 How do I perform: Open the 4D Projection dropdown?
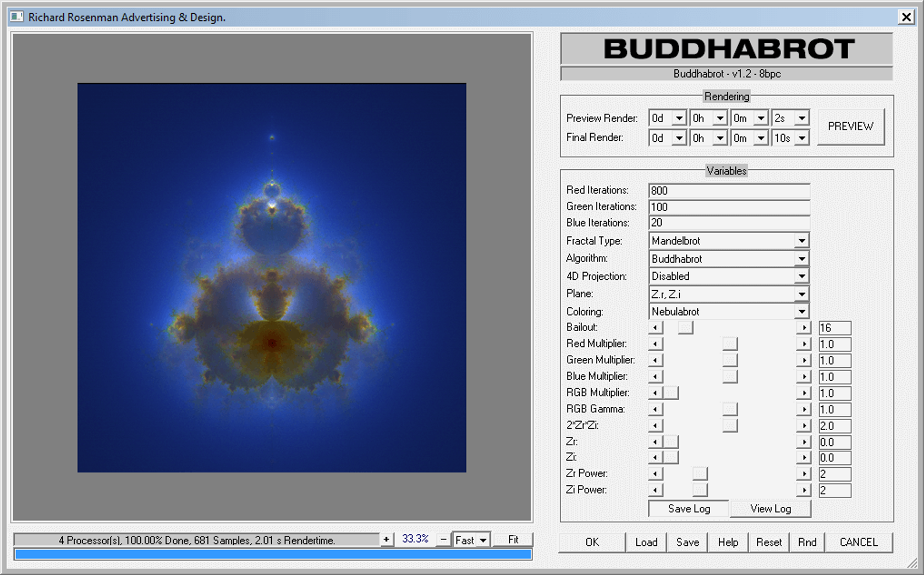(802, 276)
